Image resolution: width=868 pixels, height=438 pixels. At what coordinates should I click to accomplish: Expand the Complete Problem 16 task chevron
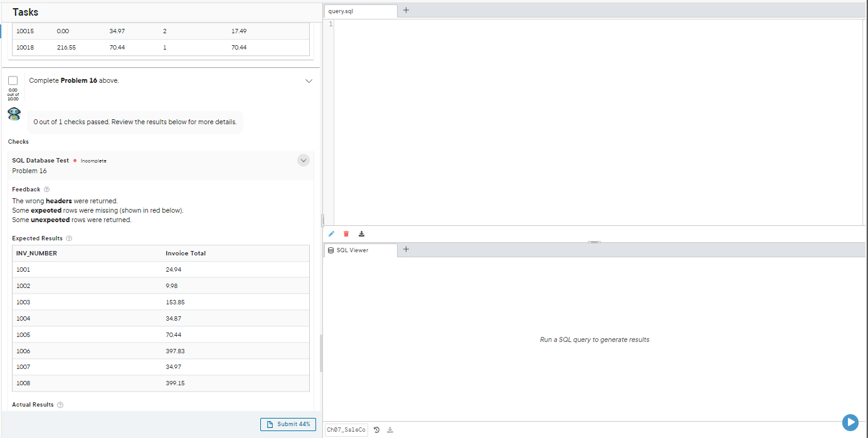[x=309, y=81]
